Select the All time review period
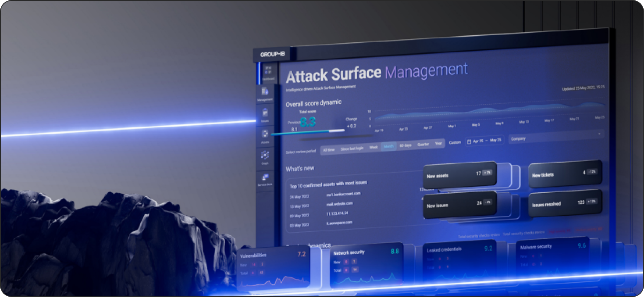 tap(329, 150)
